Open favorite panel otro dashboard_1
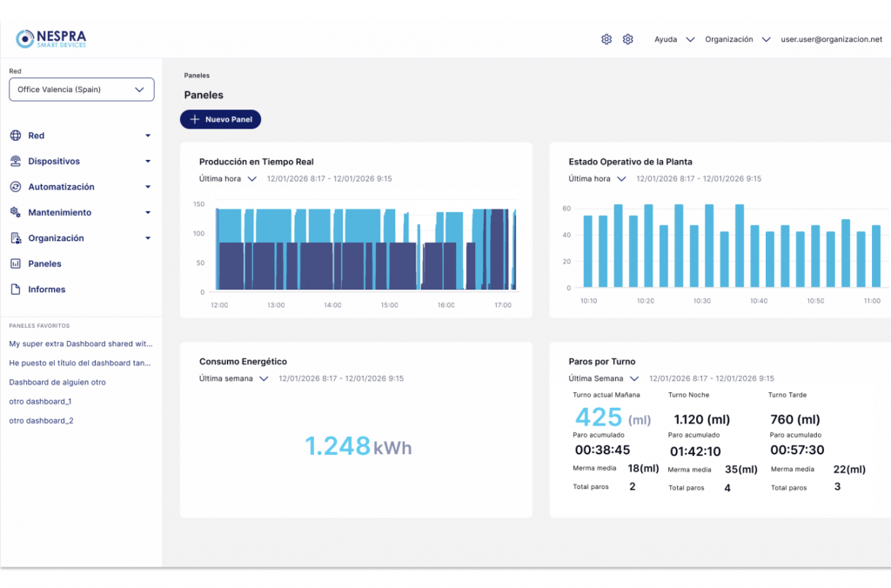The height and width of the screenshot is (588, 891). click(40, 401)
